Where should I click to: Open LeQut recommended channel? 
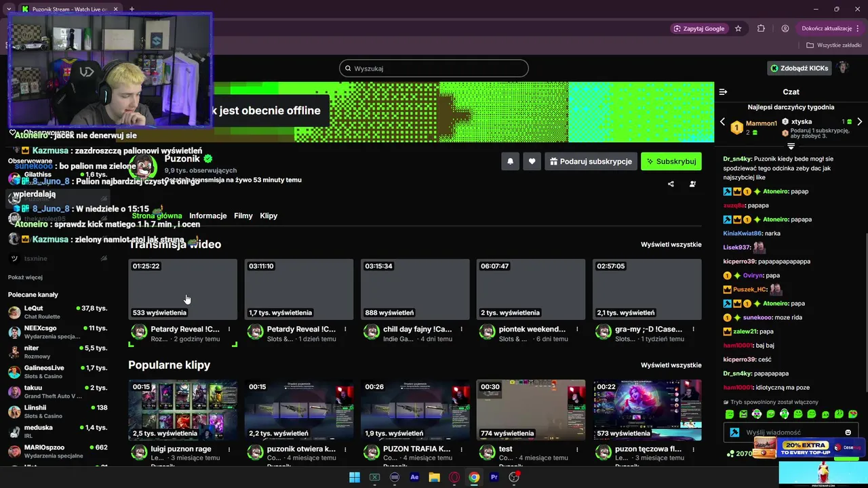(x=58, y=312)
